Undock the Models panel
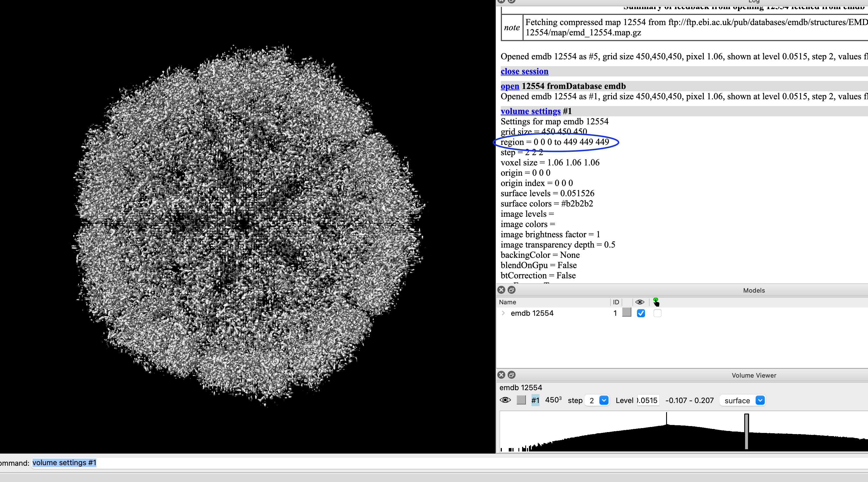Image resolution: width=868 pixels, height=482 pixels. 512,290
